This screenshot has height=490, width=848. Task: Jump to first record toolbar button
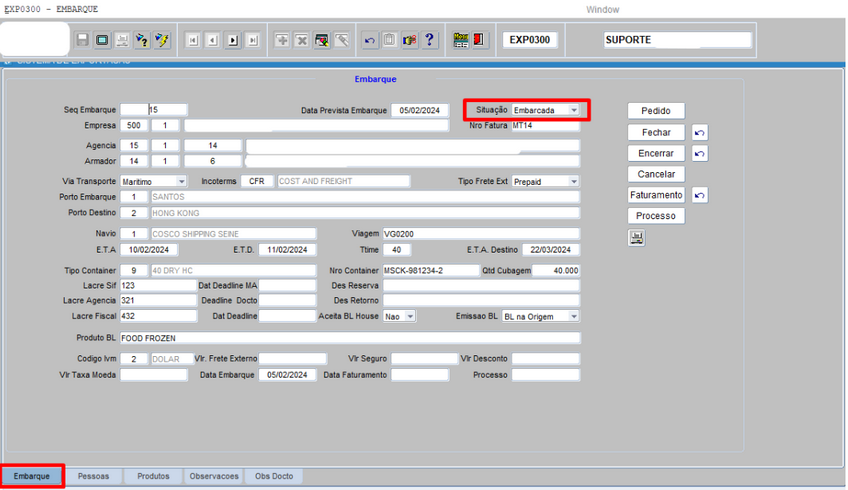point(193,40)
